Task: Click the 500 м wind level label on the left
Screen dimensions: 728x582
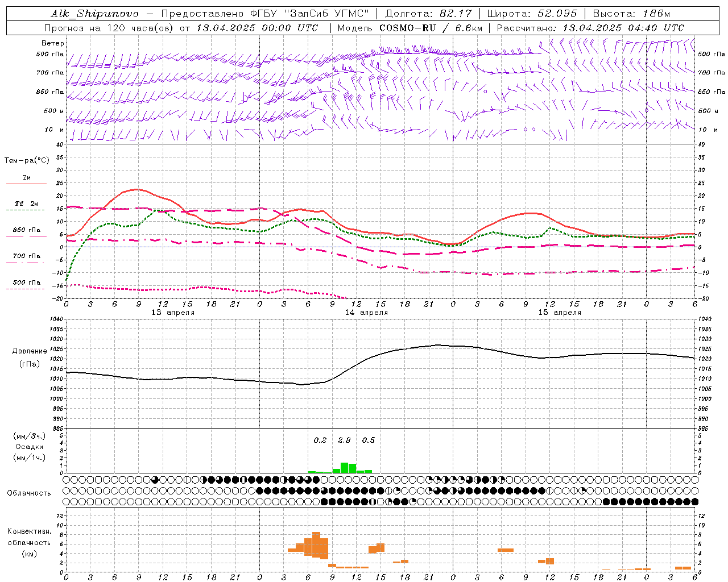Action: pos(55,111)
